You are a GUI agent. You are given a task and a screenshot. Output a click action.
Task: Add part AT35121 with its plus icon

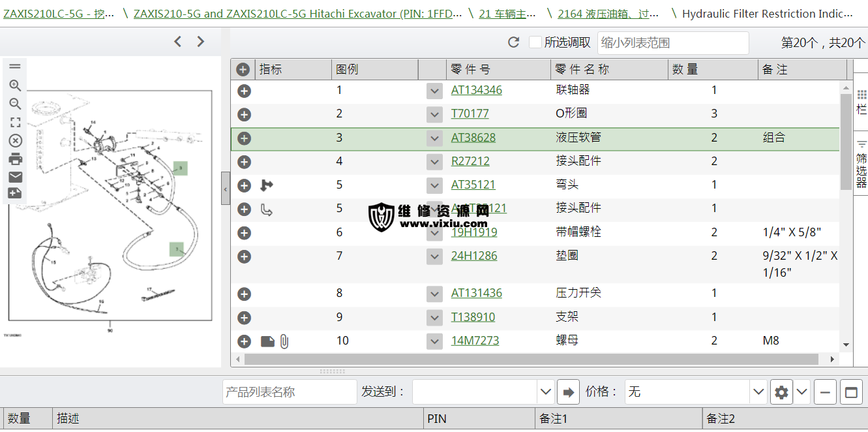click(x=245, y=185)
